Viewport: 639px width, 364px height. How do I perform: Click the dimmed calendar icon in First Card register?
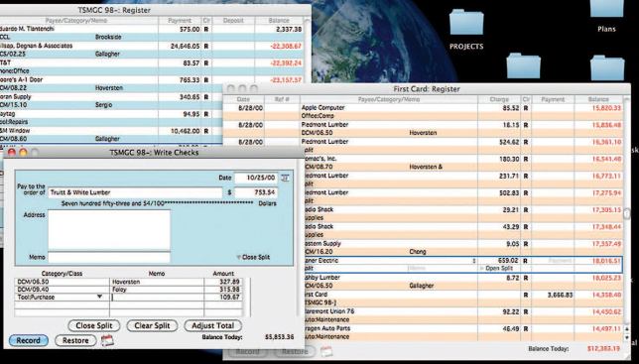coord(326,352)
